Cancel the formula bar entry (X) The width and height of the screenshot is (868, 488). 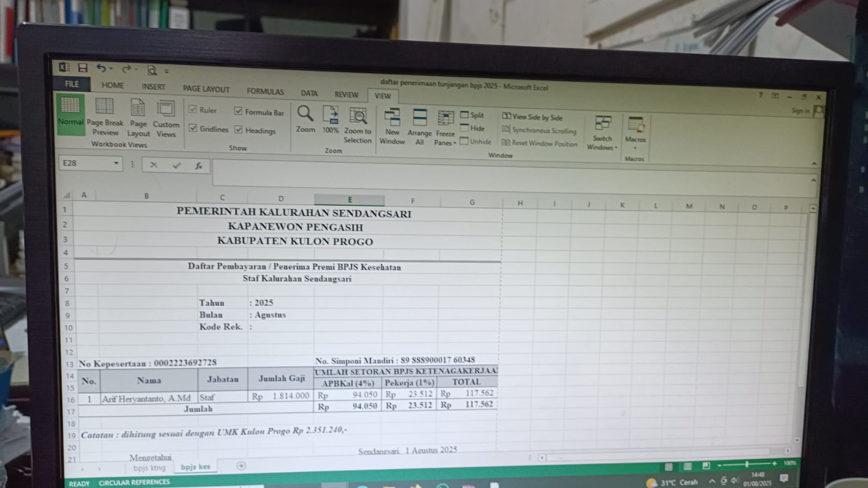click(154, 165)
